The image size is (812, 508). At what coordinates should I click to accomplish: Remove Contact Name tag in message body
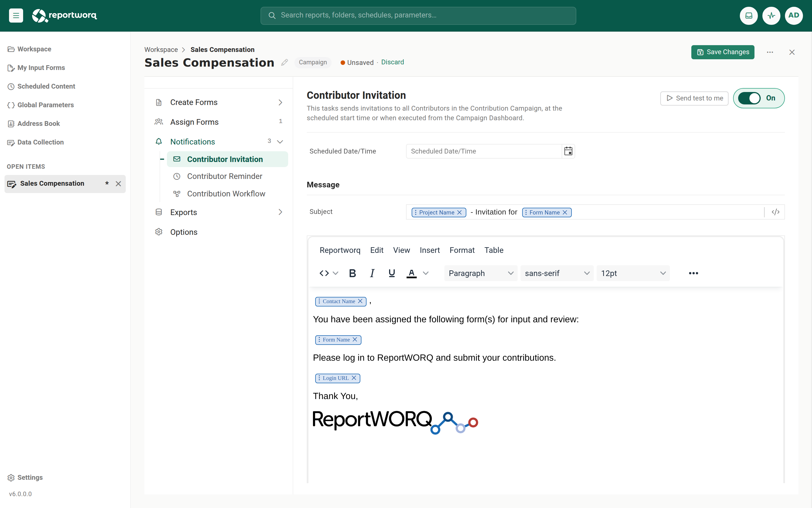pos(360,301)
